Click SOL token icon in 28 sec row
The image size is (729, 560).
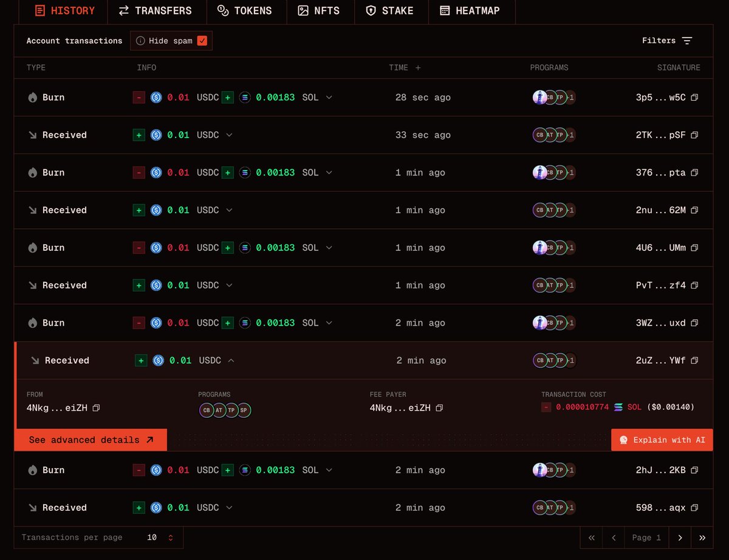coord(245,97)
